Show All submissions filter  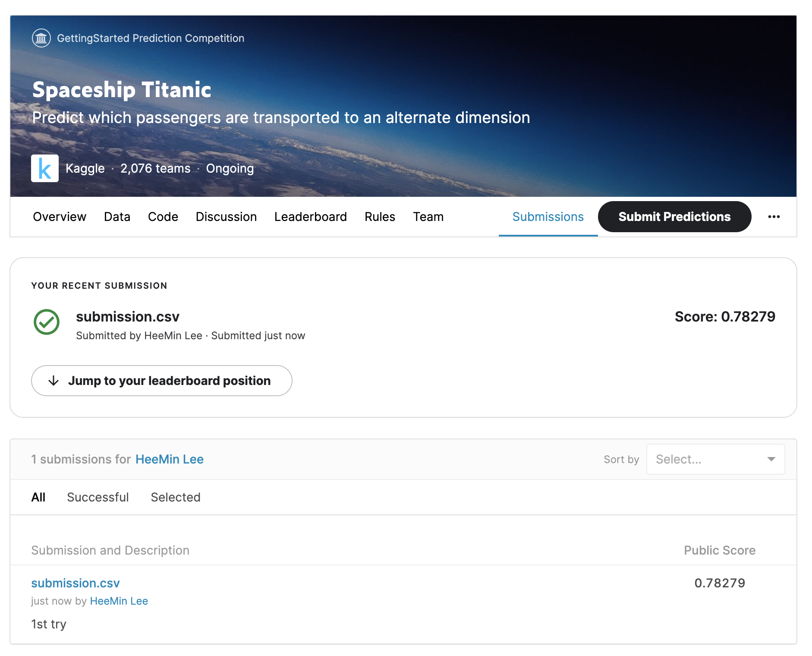pyautogui.click(x=38, y=497)
